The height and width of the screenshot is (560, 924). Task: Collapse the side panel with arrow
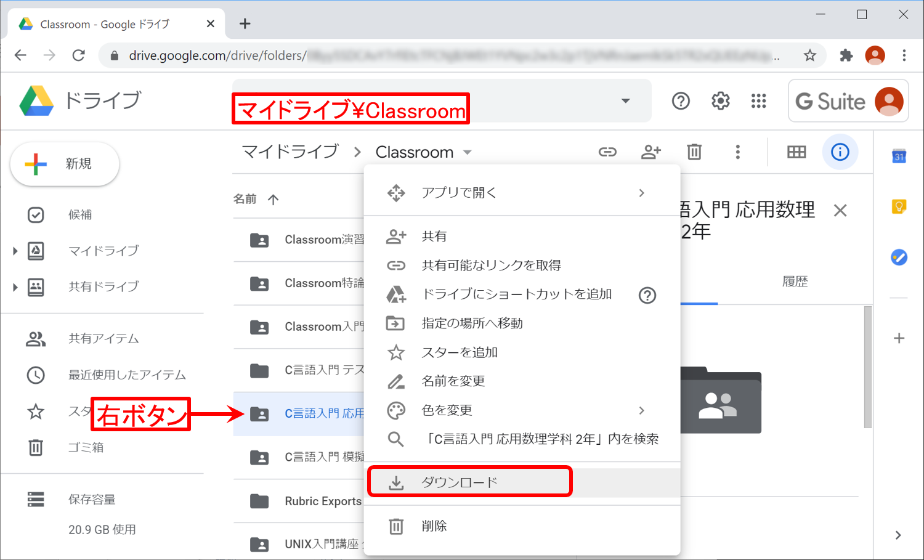tap(898, 535)
